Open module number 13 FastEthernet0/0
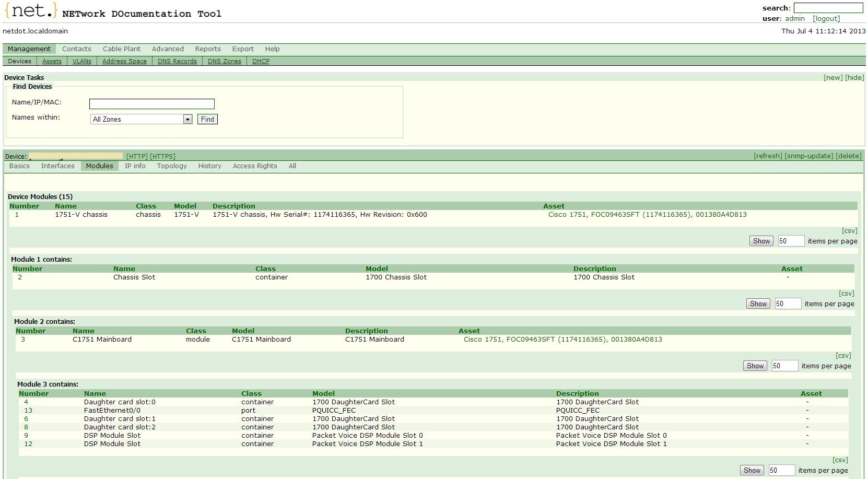 coord(28,410)
